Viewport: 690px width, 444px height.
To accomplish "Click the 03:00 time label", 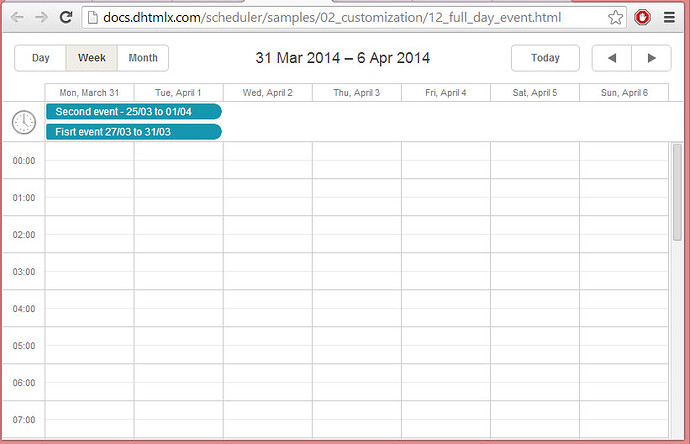I will coord(24,272).
